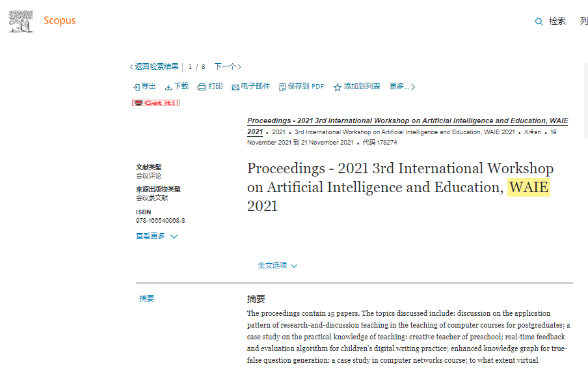
Task: Click the 保存到 PDF icon
Action: click(x=282, y=87)
